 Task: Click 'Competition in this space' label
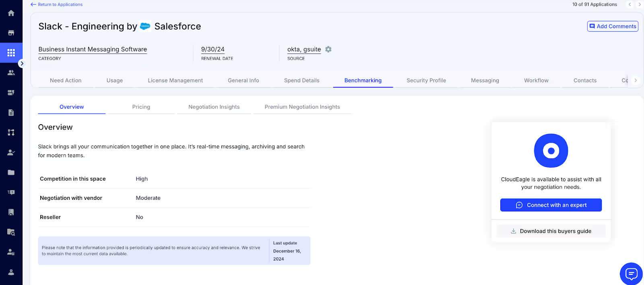(73, 179)
